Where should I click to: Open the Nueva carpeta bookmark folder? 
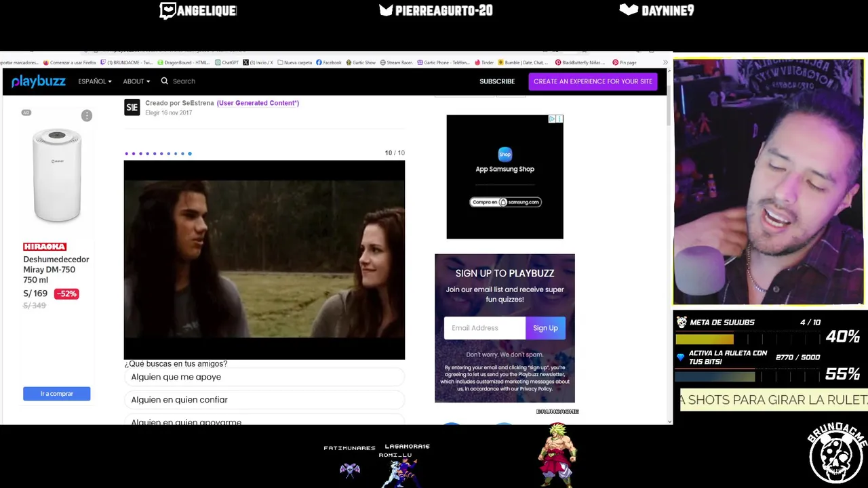(x=295, y=62)
